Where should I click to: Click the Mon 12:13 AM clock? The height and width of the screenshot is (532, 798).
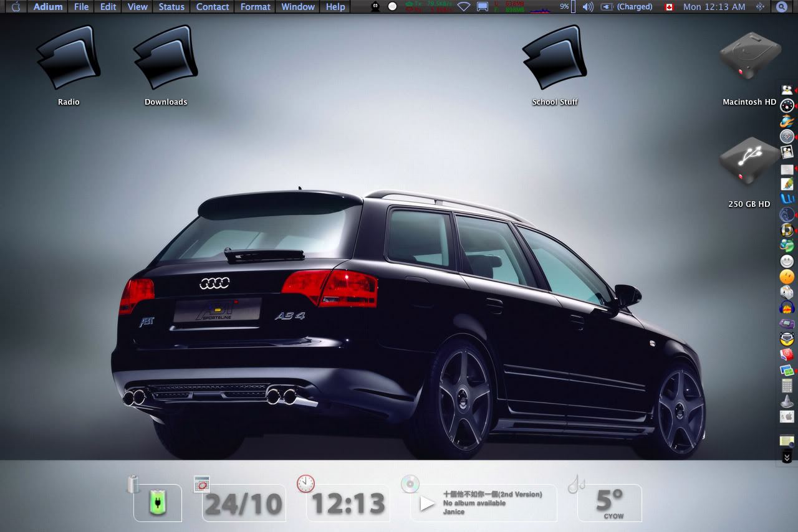714,7
